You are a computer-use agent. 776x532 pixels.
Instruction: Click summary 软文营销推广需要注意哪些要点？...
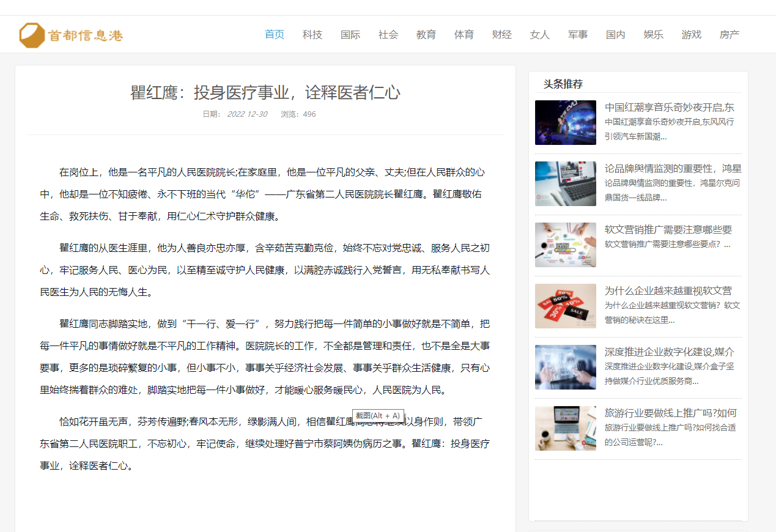(x=667, y=244)
